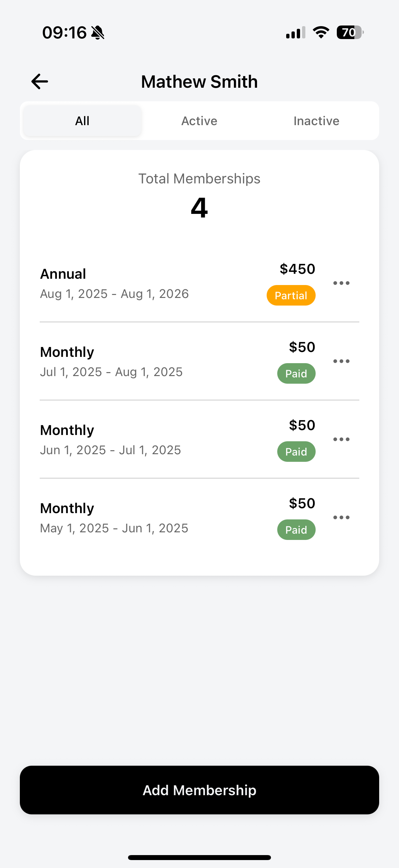Open three-dot menu for Jul 1 Monthly membership
The image size is (399, 868).
pyautogui.click(x=341, y=361)
